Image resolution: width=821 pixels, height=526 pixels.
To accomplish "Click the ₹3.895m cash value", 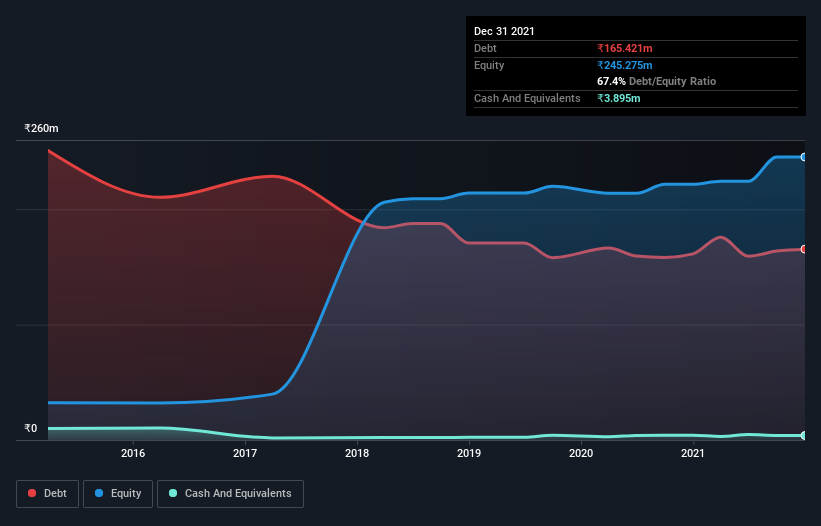I will pyautogui.click(x=619, y=98).
